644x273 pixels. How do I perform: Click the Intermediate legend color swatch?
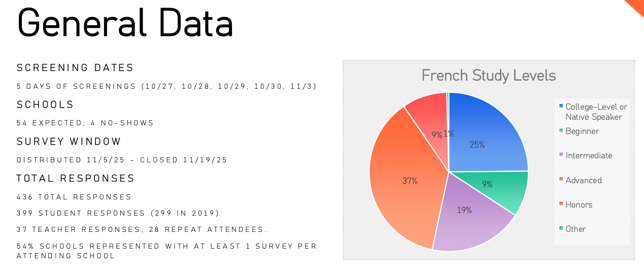coord(561,155)
